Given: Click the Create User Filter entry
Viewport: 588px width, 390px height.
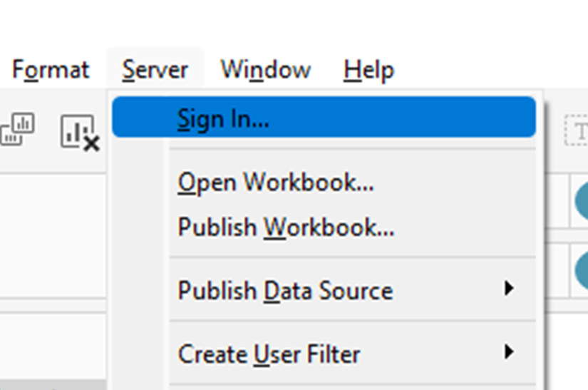Looking at the screenshot, I should pyautogui.click(x=269, y=354).
